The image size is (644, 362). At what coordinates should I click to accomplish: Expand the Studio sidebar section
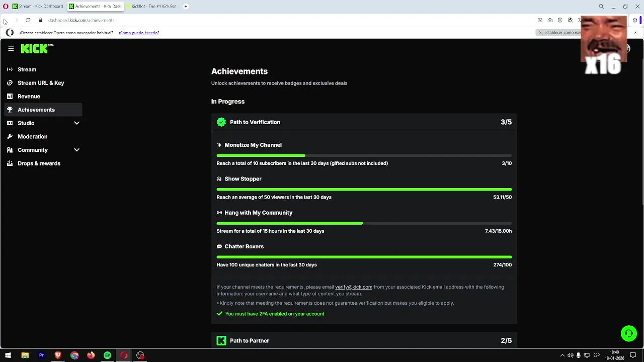tap(76, 123)
